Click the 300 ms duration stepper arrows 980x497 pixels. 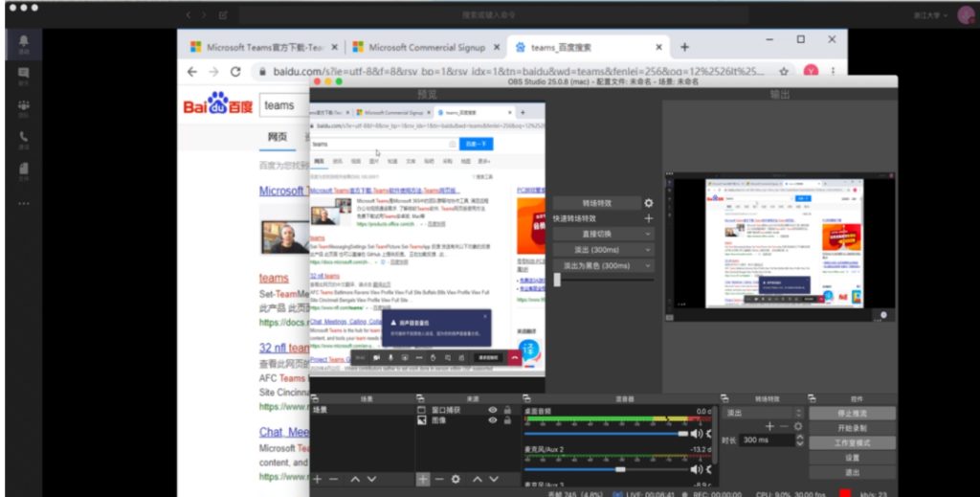[799, 441]
